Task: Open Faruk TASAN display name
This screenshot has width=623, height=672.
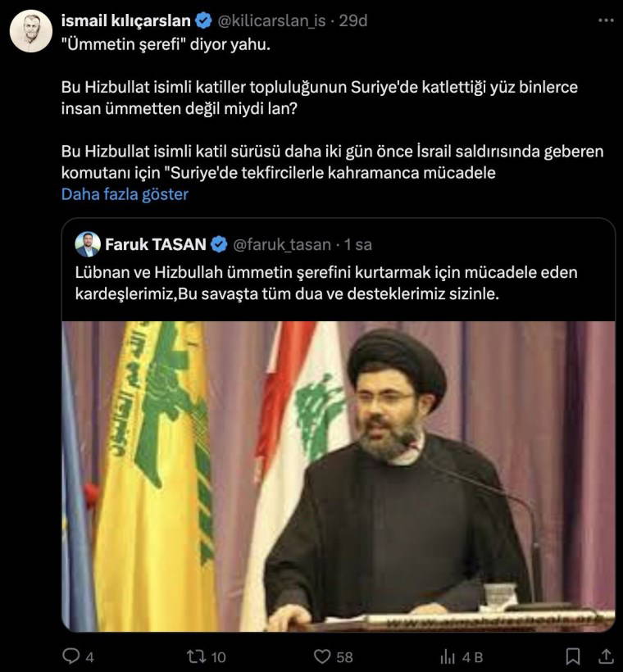Action: coord(156,244)
